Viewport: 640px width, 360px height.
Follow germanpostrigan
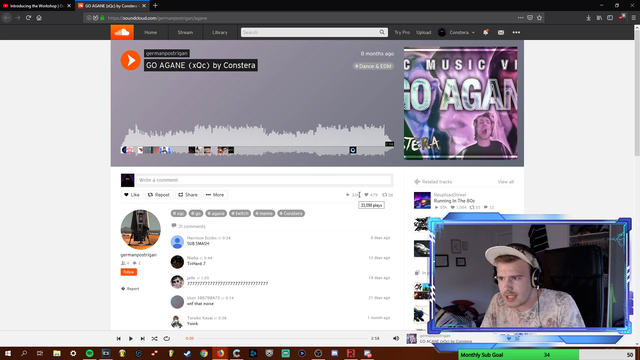coord(129,272)
